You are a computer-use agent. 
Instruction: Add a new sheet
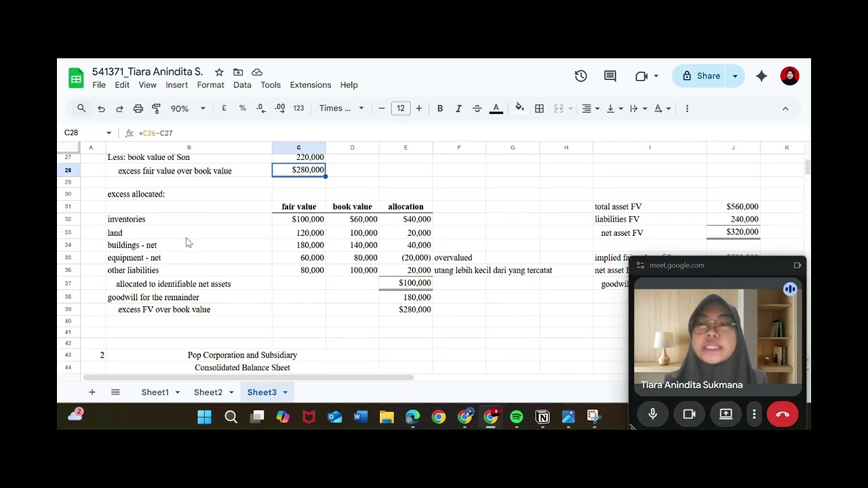point(92,392)
